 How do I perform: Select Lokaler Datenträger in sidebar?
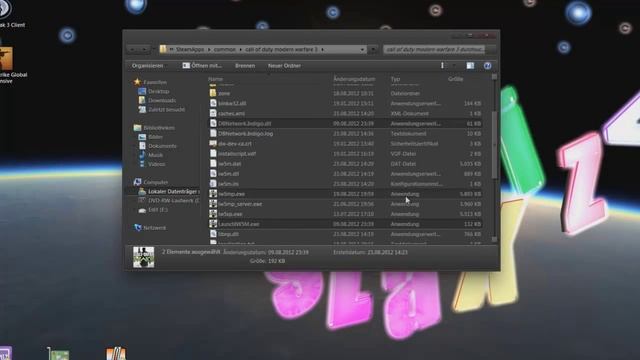tap(173, 191)
